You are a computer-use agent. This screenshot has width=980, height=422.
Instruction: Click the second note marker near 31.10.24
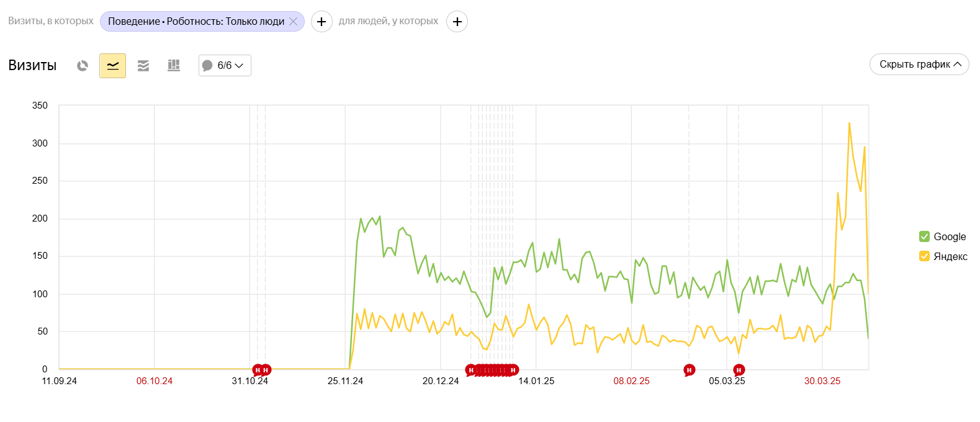coord(266,370)
